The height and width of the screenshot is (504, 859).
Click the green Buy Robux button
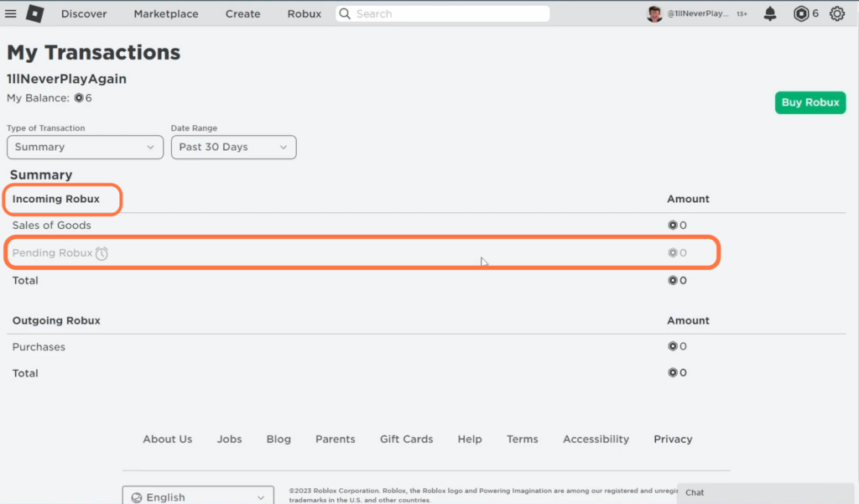[810, 102]
